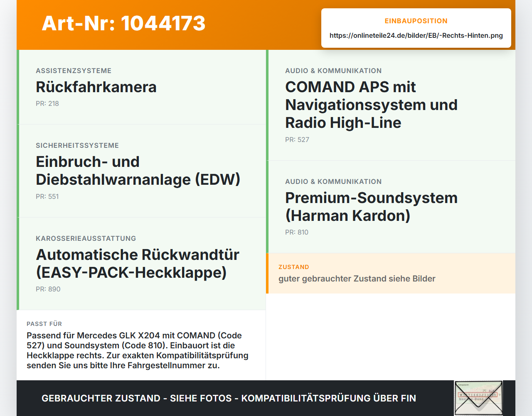Click the envelope image thumbnail in footer
The image size is (532, 416).
coord(478,398)
